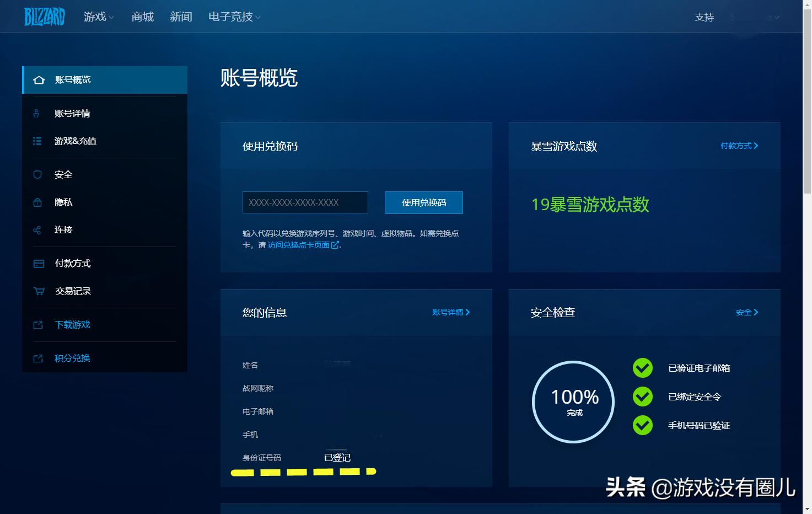Click the Blizzard logo

click(44, 16)
